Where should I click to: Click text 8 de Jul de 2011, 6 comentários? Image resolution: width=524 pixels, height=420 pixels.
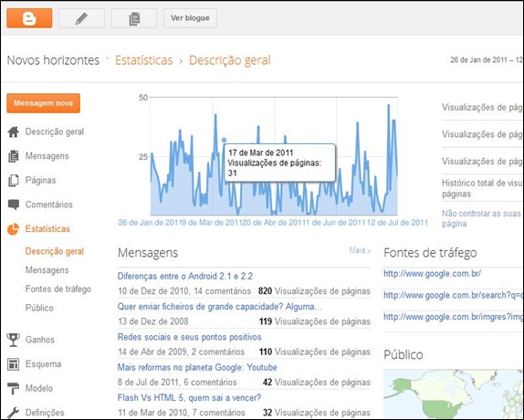(177, 383)
